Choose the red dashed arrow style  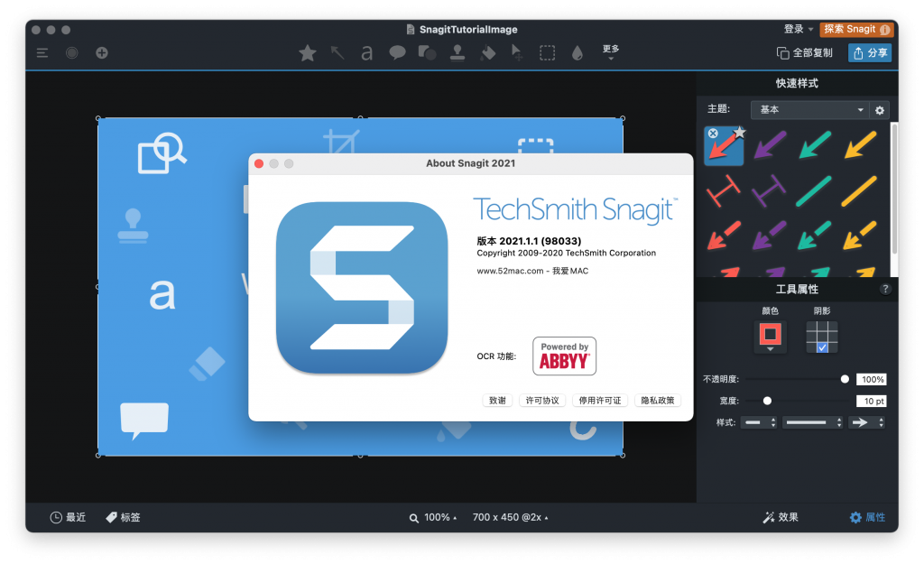click(724, 236)
